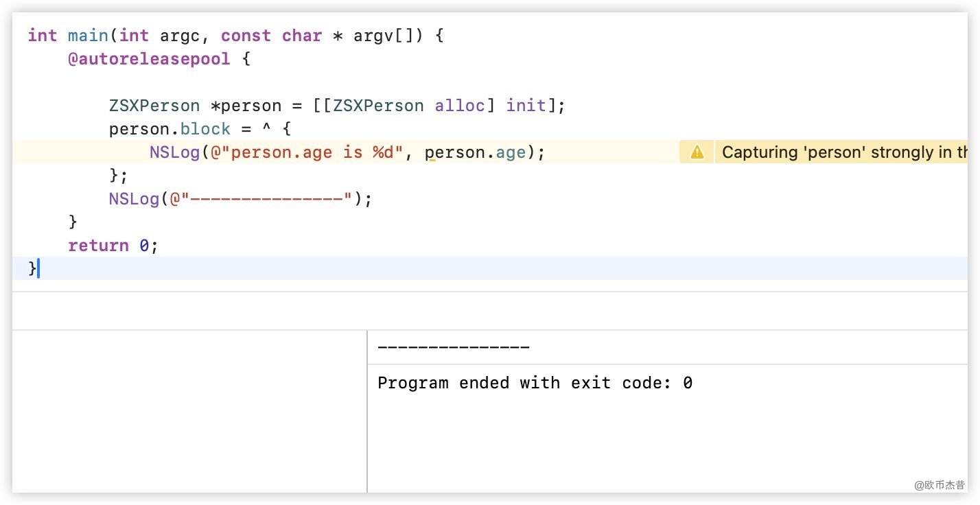Click the yellow warning triangle icon
This screenshot has height=505, width=980.
point(697,152)
